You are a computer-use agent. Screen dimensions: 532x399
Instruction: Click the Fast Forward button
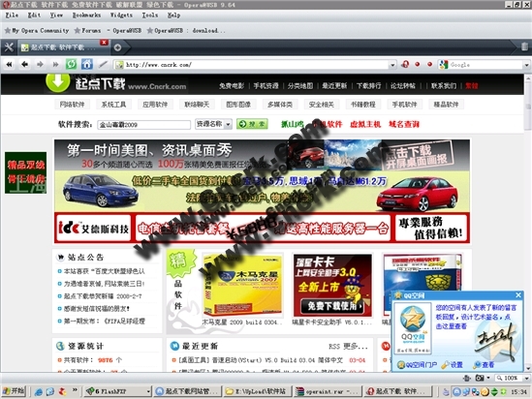(x=55, y=64)
